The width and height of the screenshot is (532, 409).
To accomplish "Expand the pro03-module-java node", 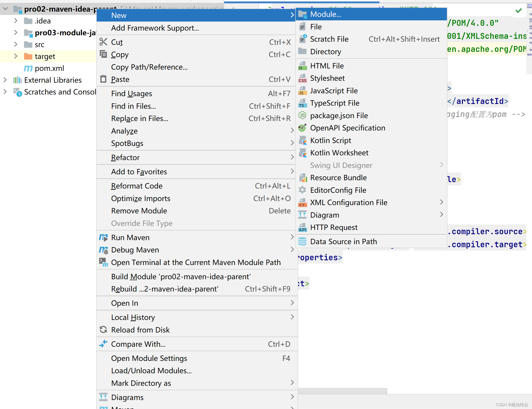I will pos(16,32).
